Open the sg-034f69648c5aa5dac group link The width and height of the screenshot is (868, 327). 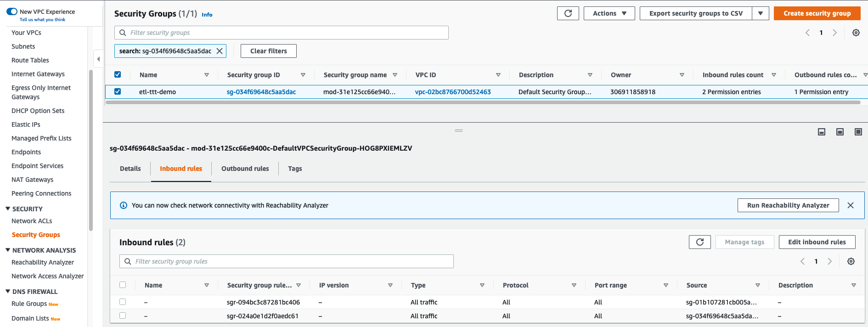[261, 92]
